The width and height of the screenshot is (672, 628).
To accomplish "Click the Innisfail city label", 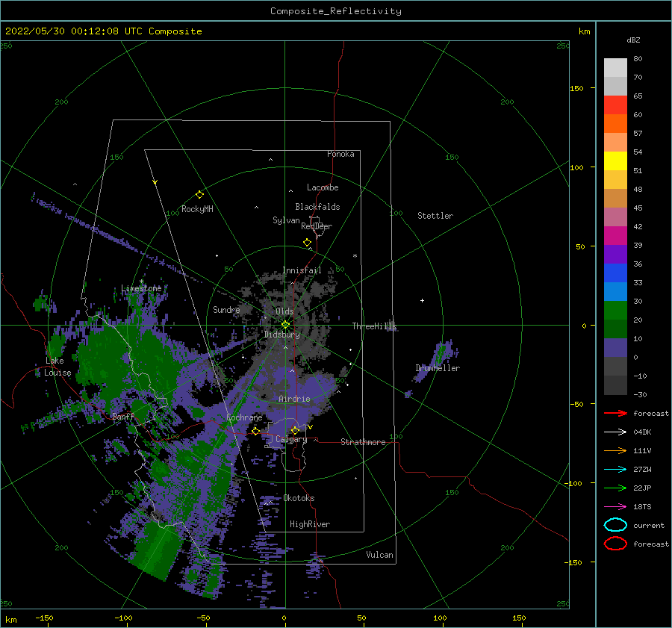I will 302,270.
